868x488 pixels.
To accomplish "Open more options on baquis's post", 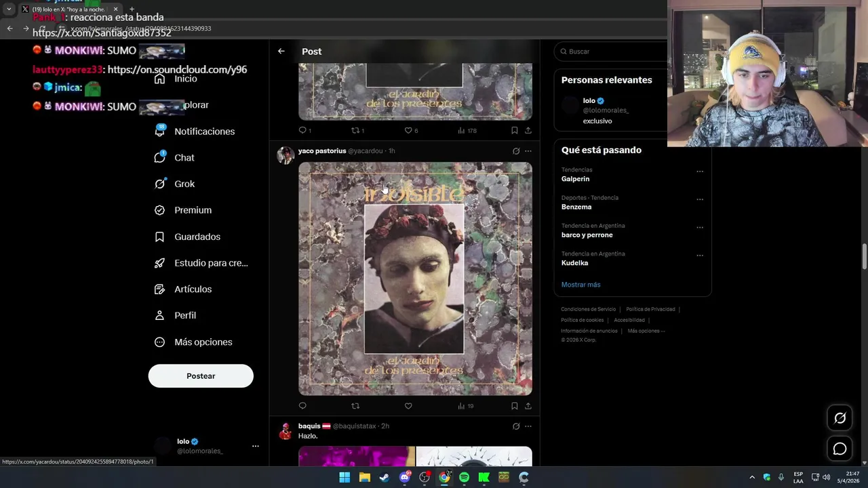I will point(528,426).
